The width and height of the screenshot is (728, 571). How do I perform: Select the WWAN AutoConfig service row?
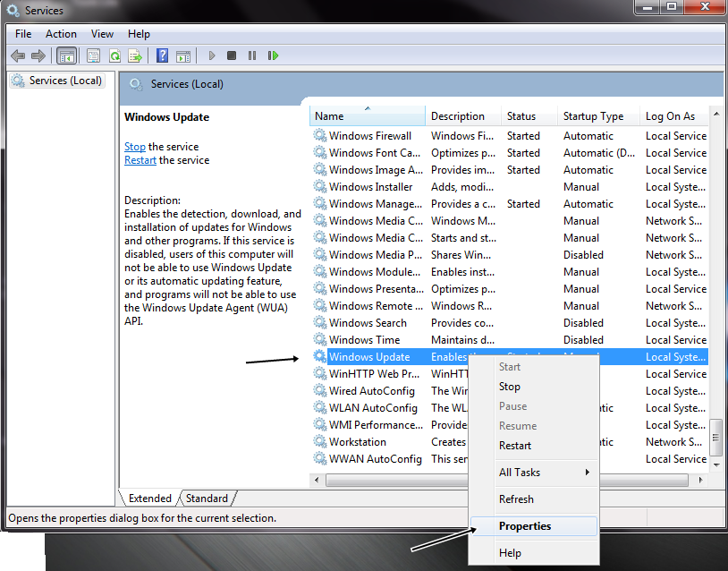pyautogui.click(x=389, y=458)
